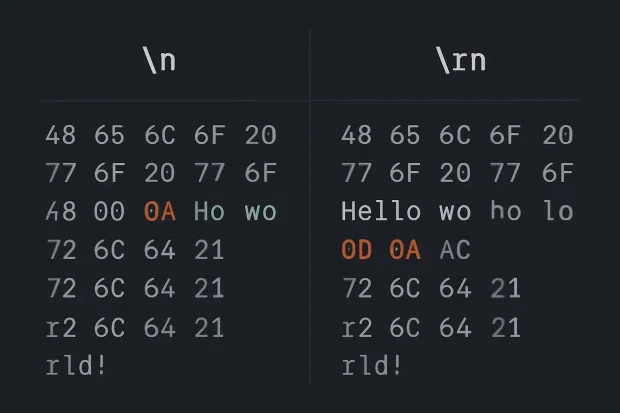Click the AC byte after 0D 0A

[455, 250]
